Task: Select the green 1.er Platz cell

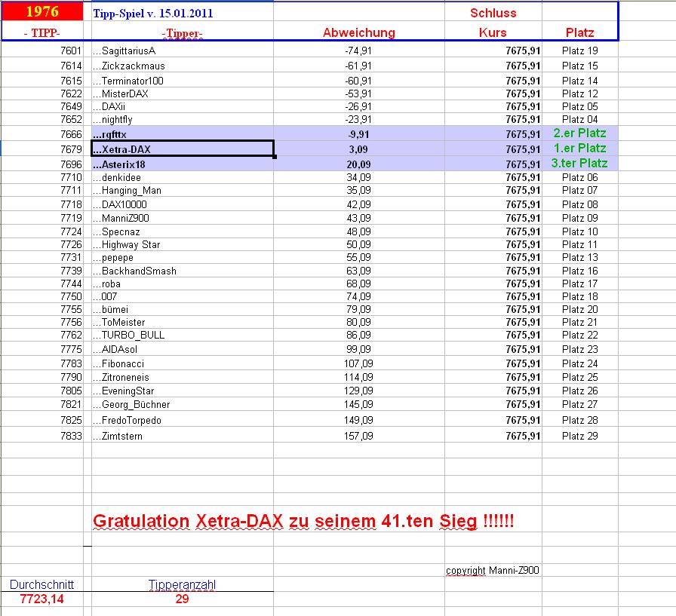Action: click(580, 149)
